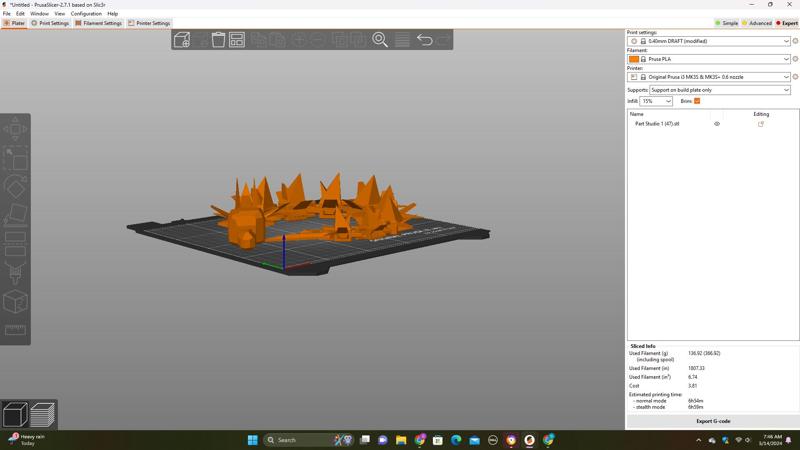
Task: Click the Variable layer height icon
Action: 402,40
